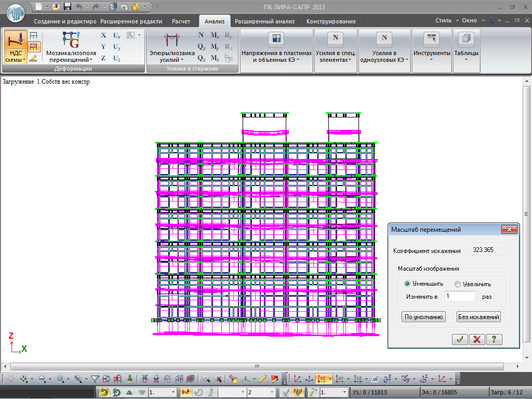Cancel dialog with the red X button
532x399 pixels.
pos(477,339)
